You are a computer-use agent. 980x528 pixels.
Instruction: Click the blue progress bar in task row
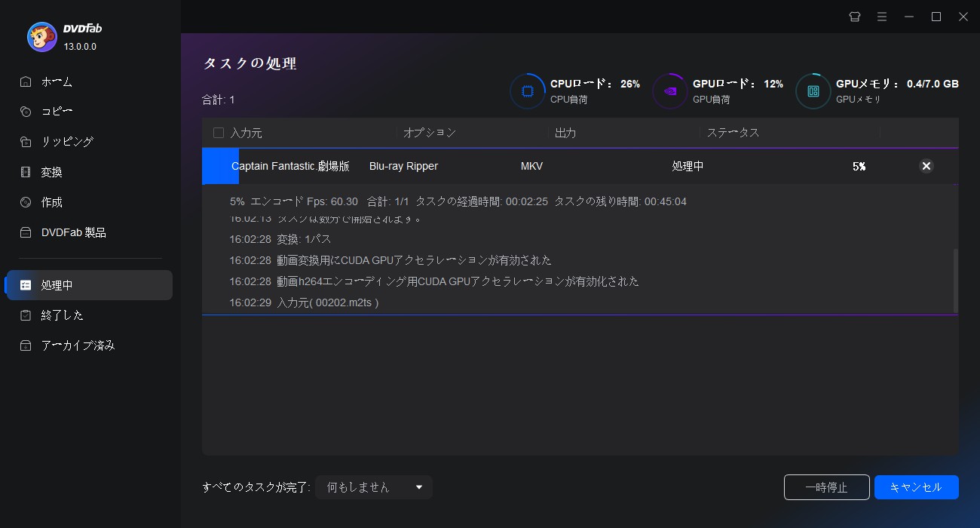pos(221,166)
